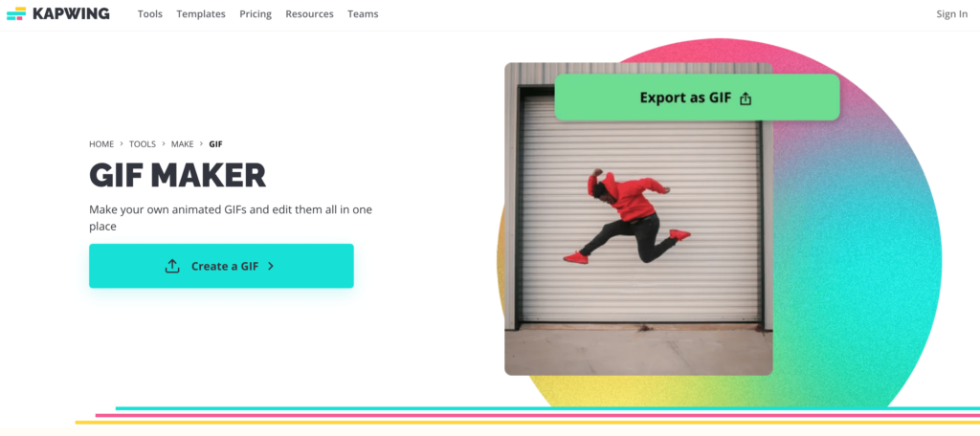Click the upload icon in Create a GIF
The width and height of the screenshot is (980, 436).
172,266
